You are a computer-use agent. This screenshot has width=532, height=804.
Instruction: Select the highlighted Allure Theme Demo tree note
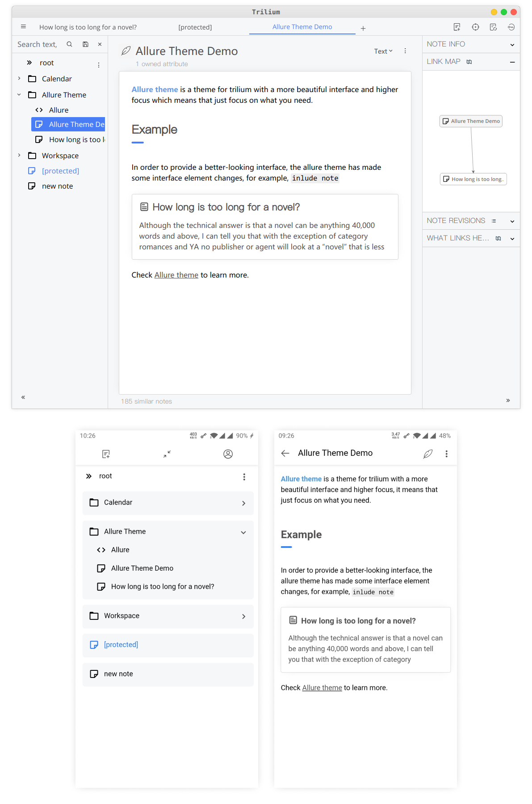68,124
